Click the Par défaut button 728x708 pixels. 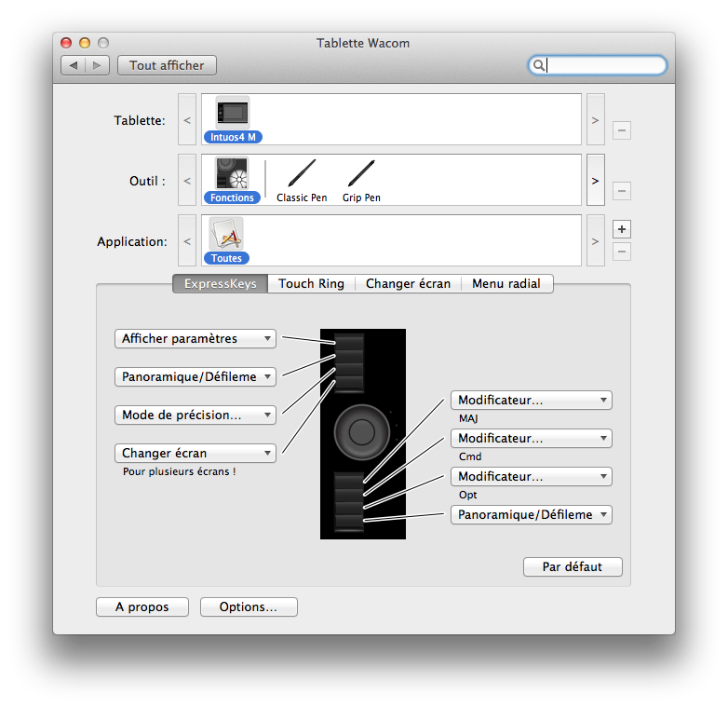point(573,566)
